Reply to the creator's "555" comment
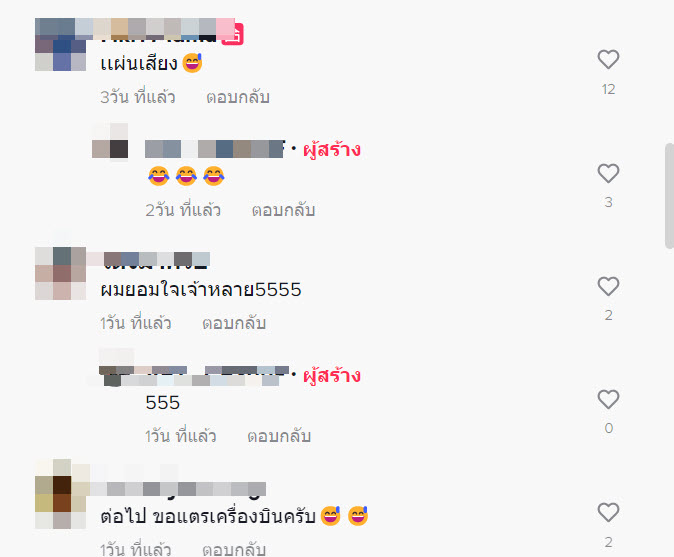This screenshot has height=557, width=674. [279, 436]
